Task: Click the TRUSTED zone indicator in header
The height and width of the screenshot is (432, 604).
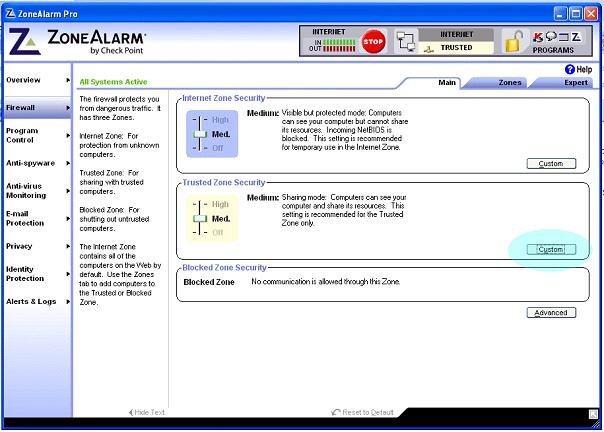Action: pos(456,47)
